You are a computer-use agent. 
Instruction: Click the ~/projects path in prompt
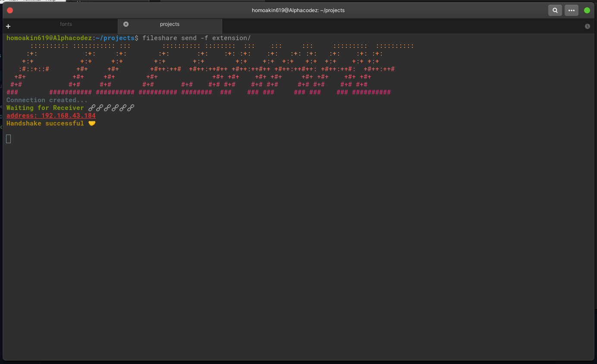point(115,38)
